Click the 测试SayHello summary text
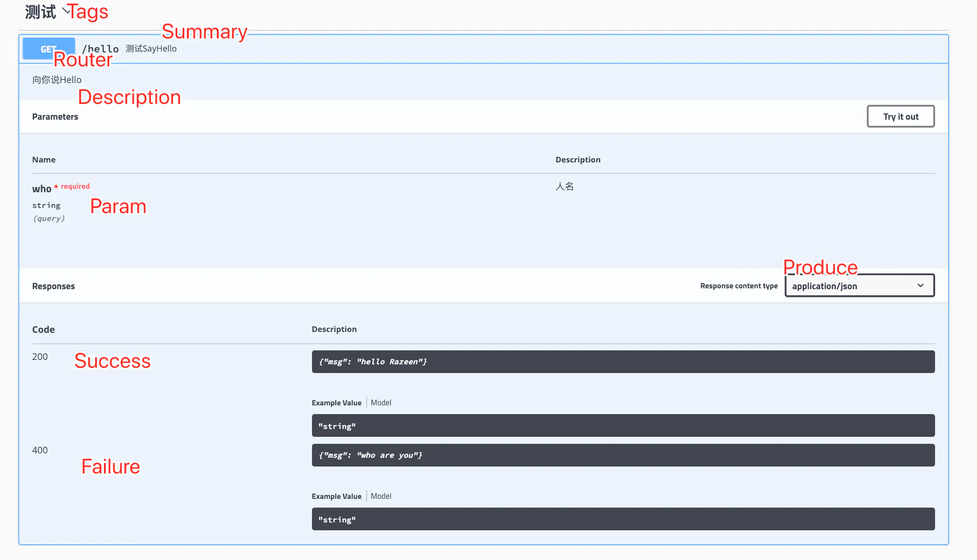The height and width of the screenshot is (560, 977). 151,48
